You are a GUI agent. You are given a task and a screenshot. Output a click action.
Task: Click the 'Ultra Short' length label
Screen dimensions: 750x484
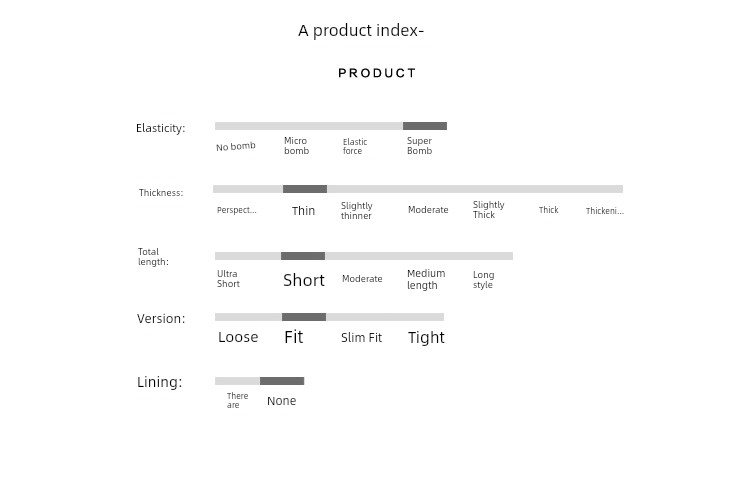(x=228, y=278)
